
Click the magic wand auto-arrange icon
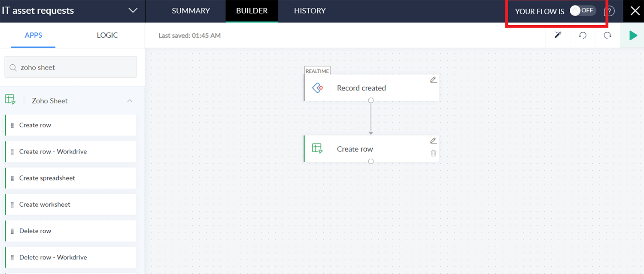pyautogui.click(x=558, y=35)
